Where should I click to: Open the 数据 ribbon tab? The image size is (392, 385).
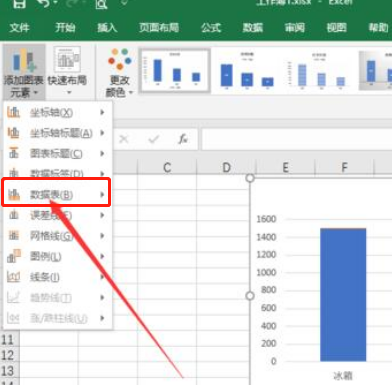point(253,27)
